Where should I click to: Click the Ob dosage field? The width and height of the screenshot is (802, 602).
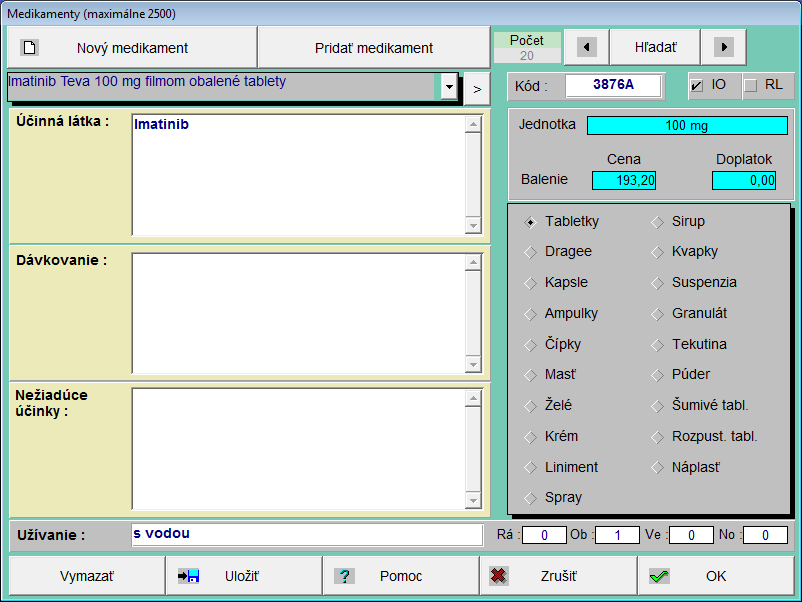[x=617, y=536]
